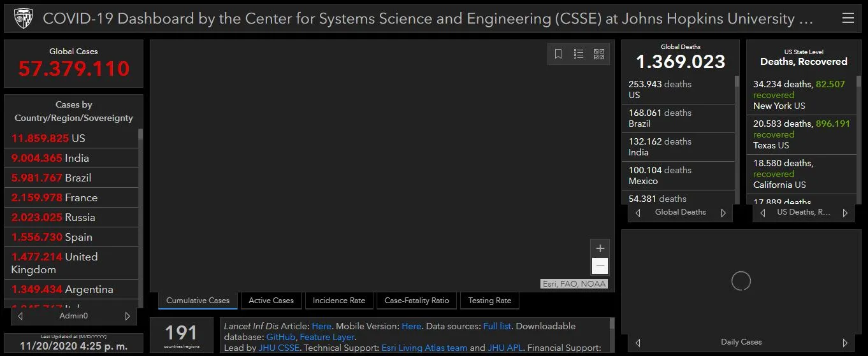This screenshot has width=868, height=356.
Task: Switch to the Active Cases tab
Action: [x=271, y=301]
